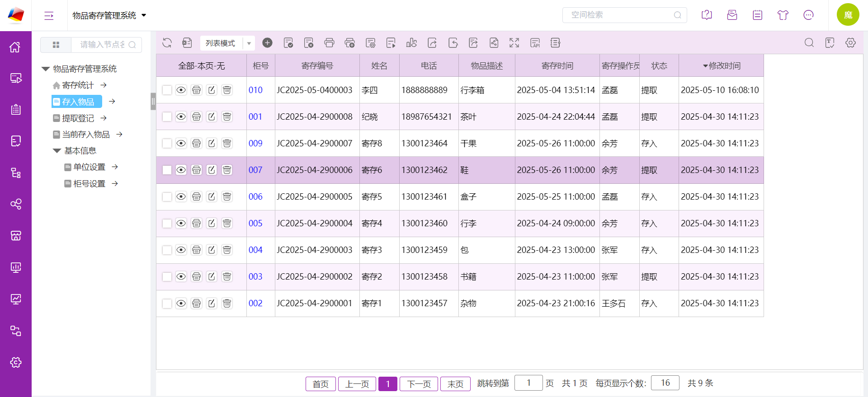Click the jump-to-page number field
Image resolution: width=868 pixels, height=397 pixels.
[x=528, y=383]
